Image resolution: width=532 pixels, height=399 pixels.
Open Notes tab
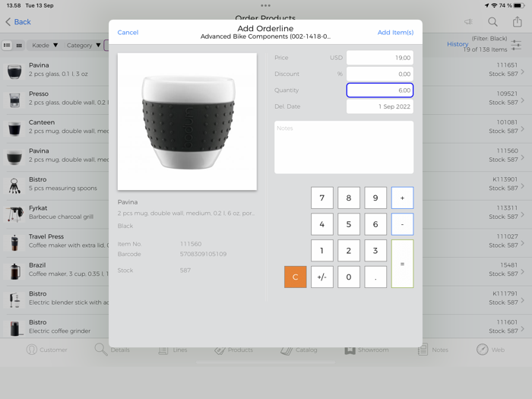[433, 350]
